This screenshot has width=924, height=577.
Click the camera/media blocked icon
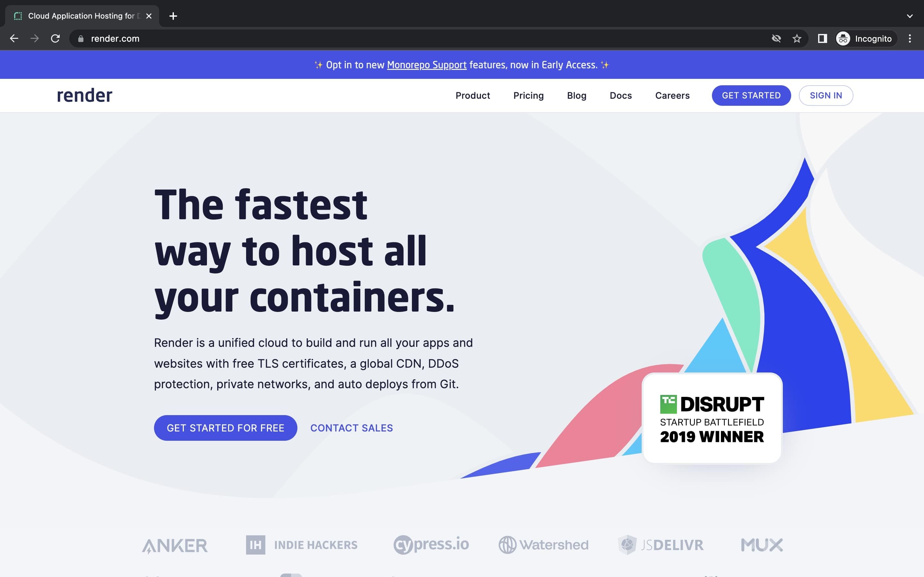pos(776,38)
